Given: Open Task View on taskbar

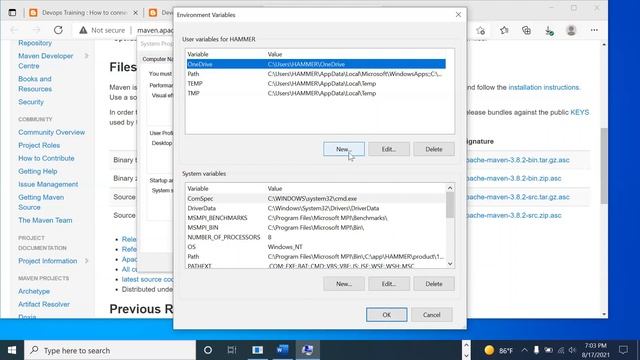Looking at the screenshot, I should [x=232, y=350].
